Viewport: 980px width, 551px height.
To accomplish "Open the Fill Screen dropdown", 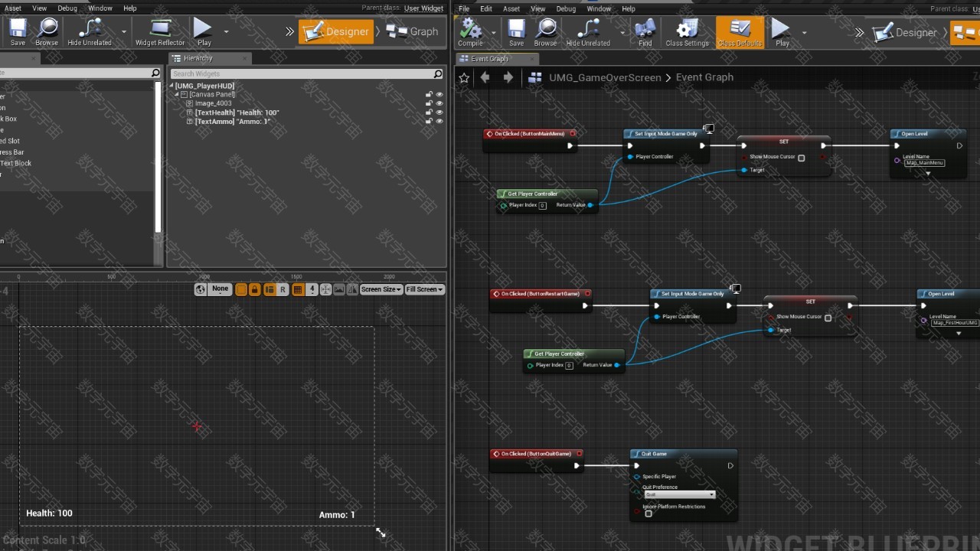I will 424,289.
